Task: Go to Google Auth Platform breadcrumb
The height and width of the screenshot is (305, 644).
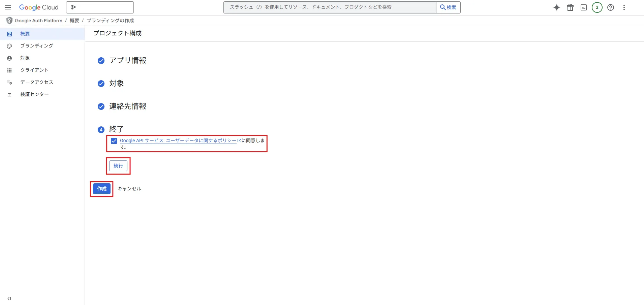Action: (38, 21)
